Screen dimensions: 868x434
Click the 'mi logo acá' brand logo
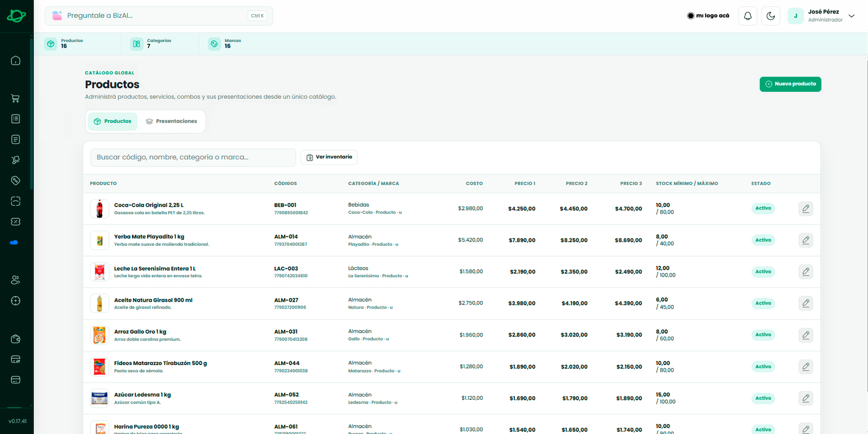tap(708, 16)
